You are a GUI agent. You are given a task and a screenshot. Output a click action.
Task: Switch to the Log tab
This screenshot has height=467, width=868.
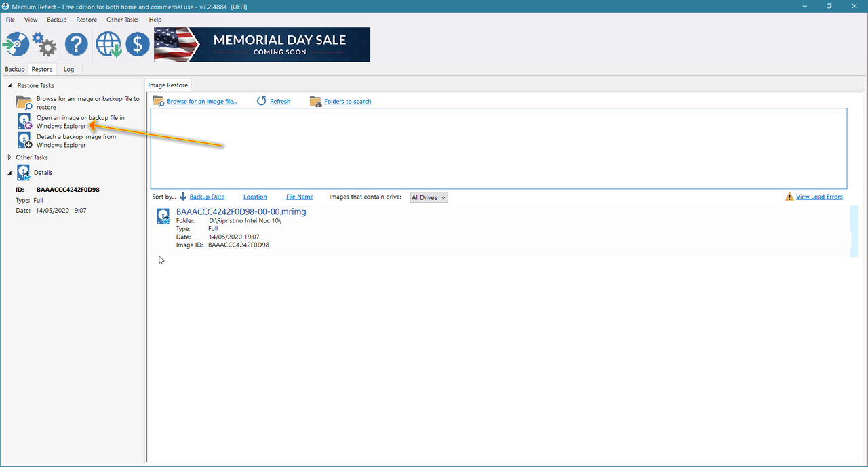pyautogui.click(x=69, y=69)
